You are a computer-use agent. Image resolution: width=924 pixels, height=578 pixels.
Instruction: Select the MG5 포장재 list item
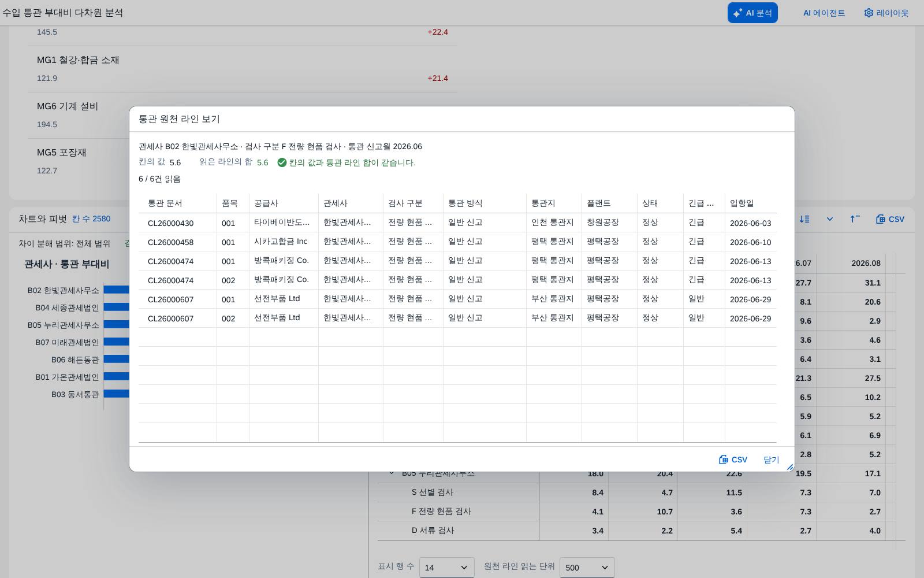click(x=243, y=162)
